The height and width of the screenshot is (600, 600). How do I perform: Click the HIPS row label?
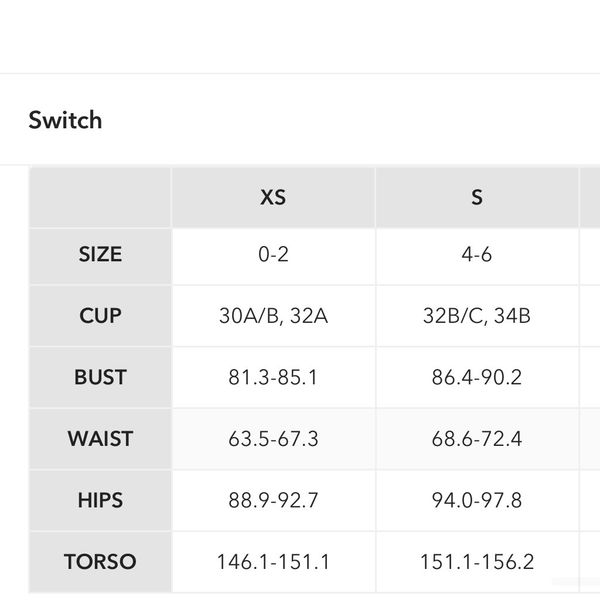click(100, 500)
